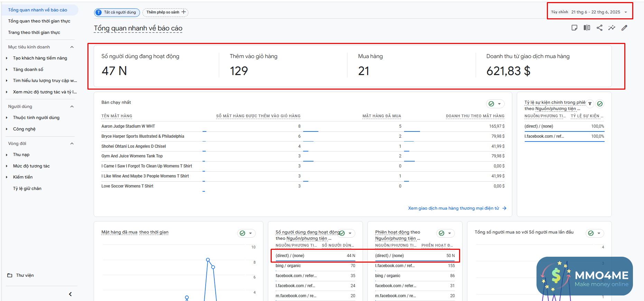Collapse the Vòng đời sidebar section
Image resolution: width=644 pixels, height=301 pixels.
72,144
